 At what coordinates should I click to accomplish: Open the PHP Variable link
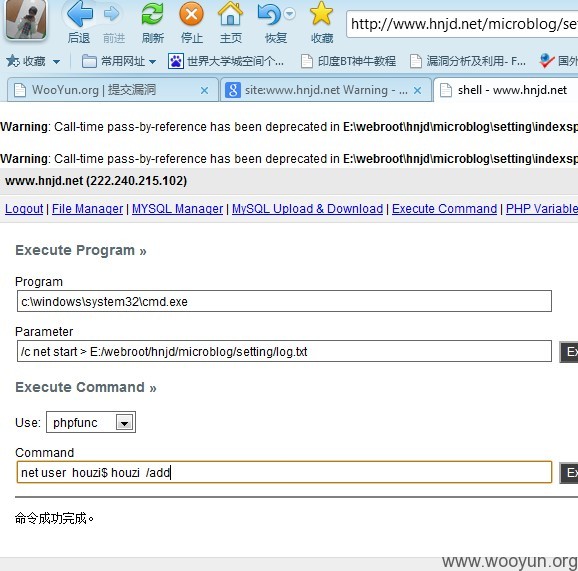(542, 209)
